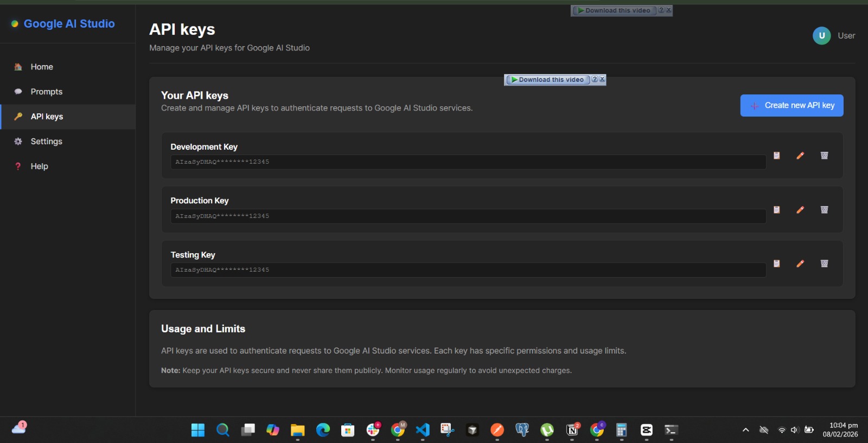Edit the Testing Key with pencil icon
868x443 pixels.
pyautogui.click(x=800, y=264)
